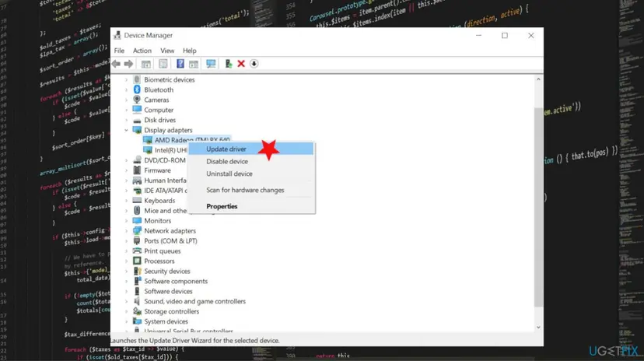Select the Mice and other pointing devices row
644x361 pixels.
tap(165, 211)
